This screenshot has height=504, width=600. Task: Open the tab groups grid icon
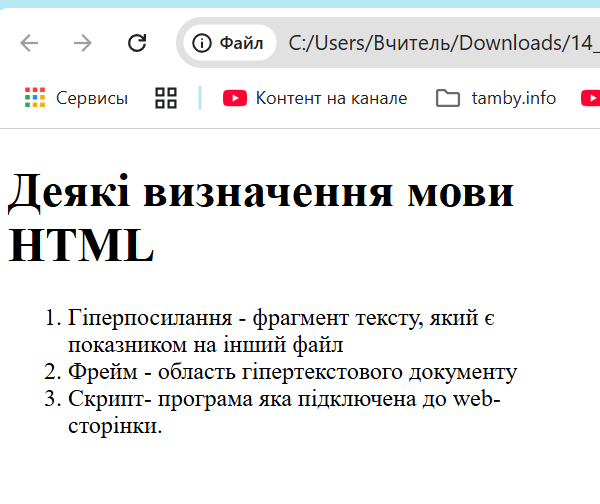pyautogui.click(x=166, y=97)
